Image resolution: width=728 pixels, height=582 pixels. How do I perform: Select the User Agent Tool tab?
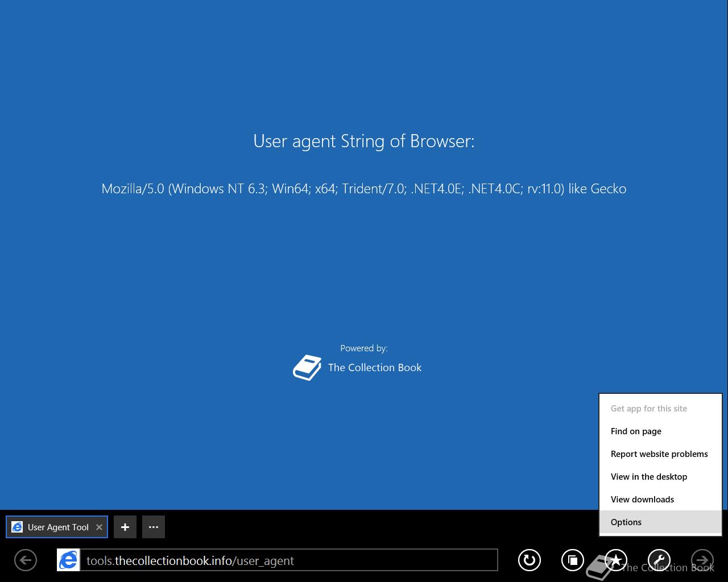pos(57,527)
